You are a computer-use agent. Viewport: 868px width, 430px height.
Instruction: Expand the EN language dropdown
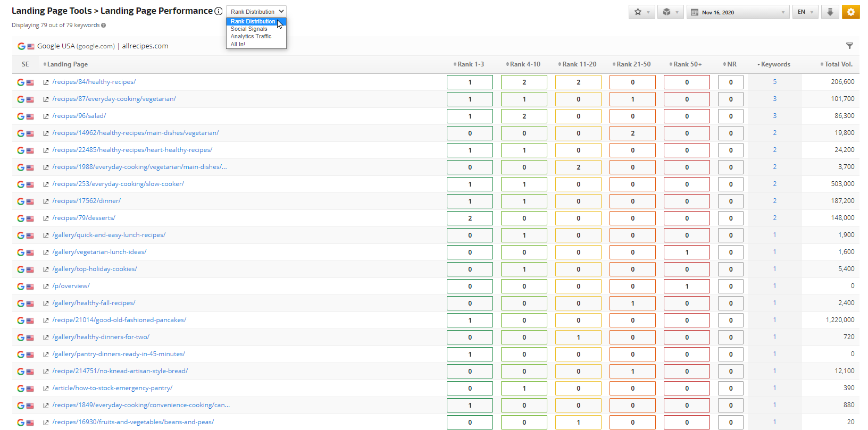tap(805, 12)
